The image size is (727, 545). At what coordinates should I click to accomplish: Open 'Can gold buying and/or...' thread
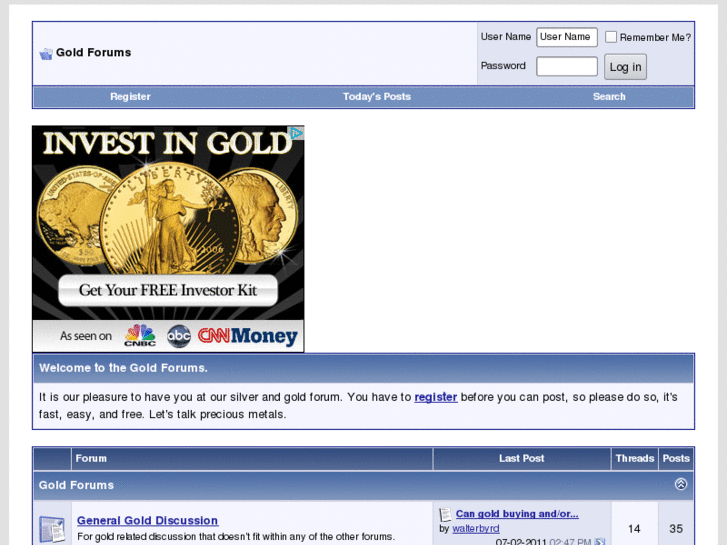517,514
